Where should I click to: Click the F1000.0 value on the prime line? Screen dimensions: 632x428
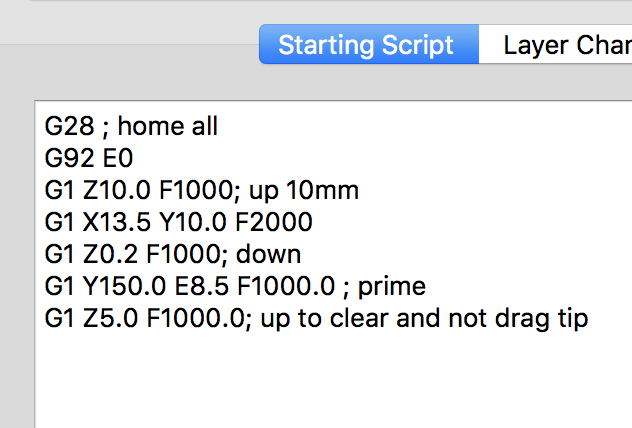coord(286,286)
